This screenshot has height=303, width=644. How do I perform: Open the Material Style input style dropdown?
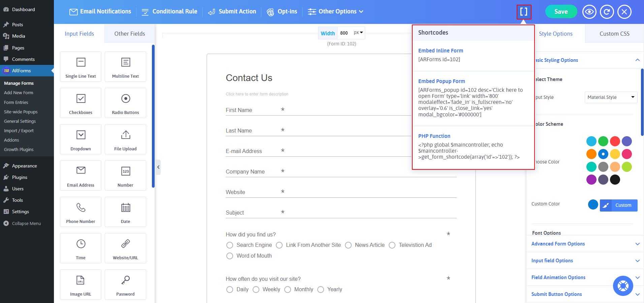(611, 97)
